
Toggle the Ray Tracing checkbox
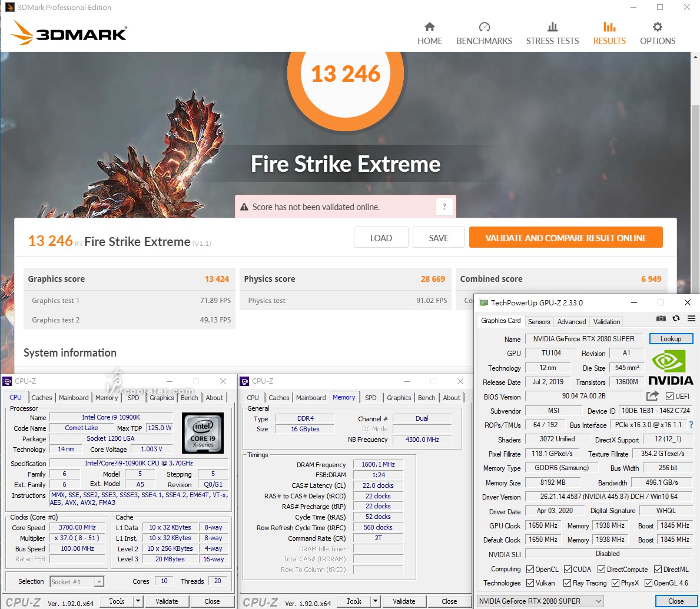[x=567, y=583]
